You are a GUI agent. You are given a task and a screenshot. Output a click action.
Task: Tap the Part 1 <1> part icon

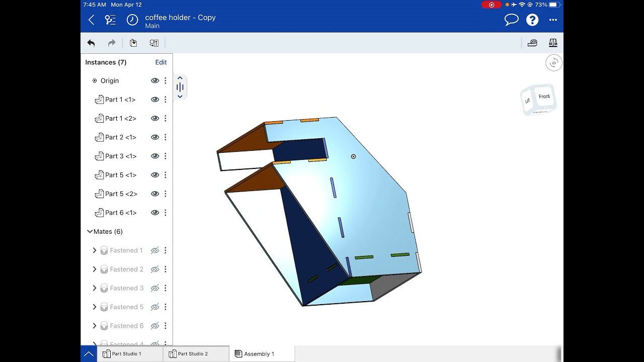(x=99, y=100)
